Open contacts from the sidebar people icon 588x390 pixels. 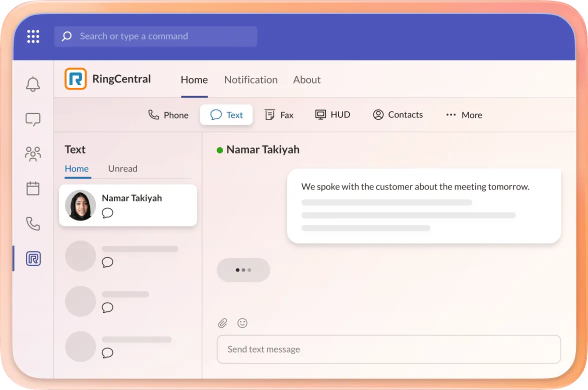[32, 154]
